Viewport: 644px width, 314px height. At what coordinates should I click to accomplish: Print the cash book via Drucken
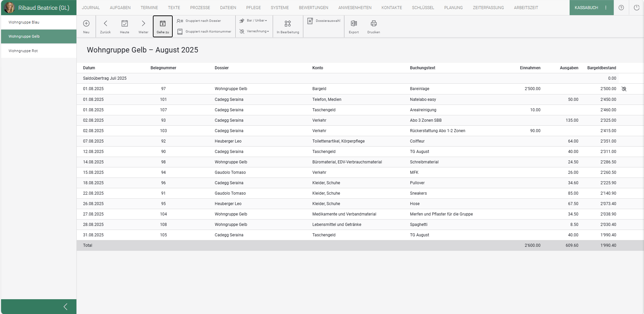coord(374,24)
